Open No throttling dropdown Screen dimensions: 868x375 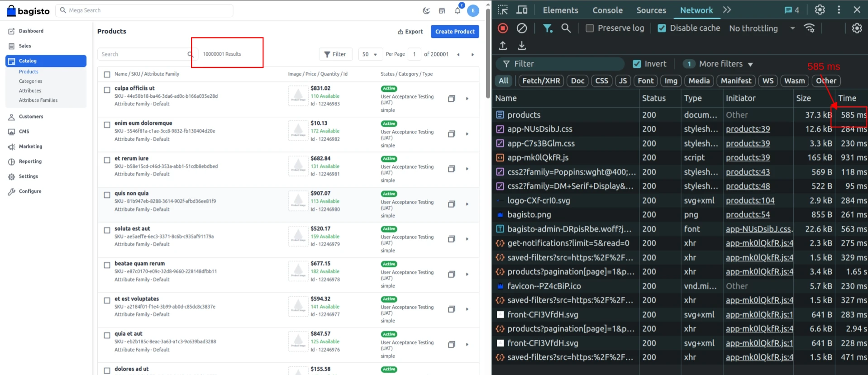click(762, 28)
